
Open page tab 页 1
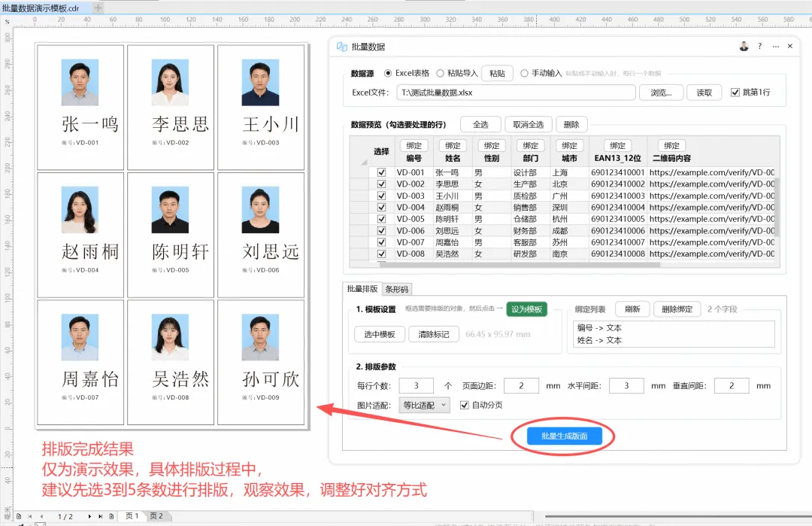132,516
